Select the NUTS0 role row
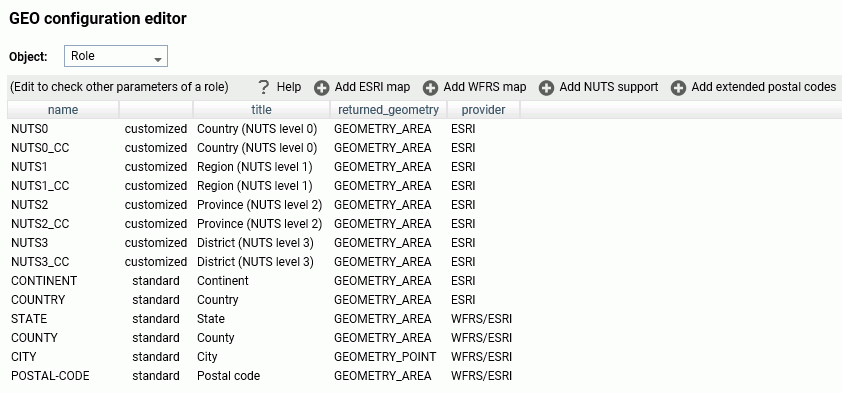The width and height of the screenshot is (842, 393). (424, 129)
